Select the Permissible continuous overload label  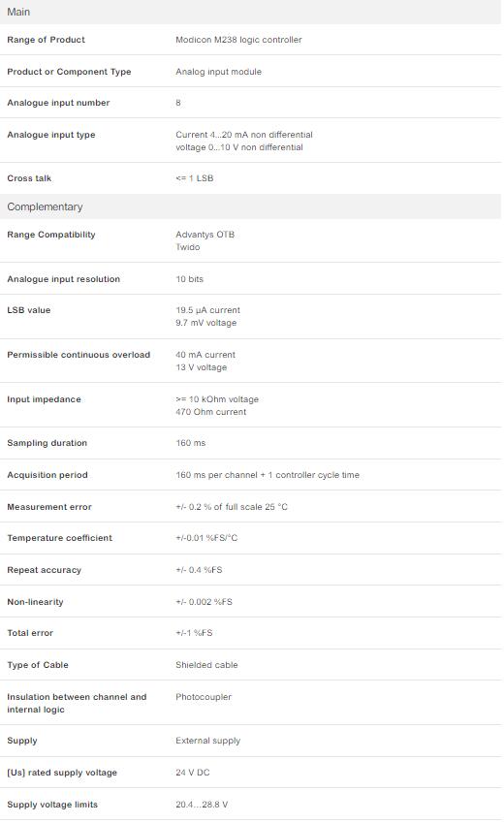click(79, 355)
